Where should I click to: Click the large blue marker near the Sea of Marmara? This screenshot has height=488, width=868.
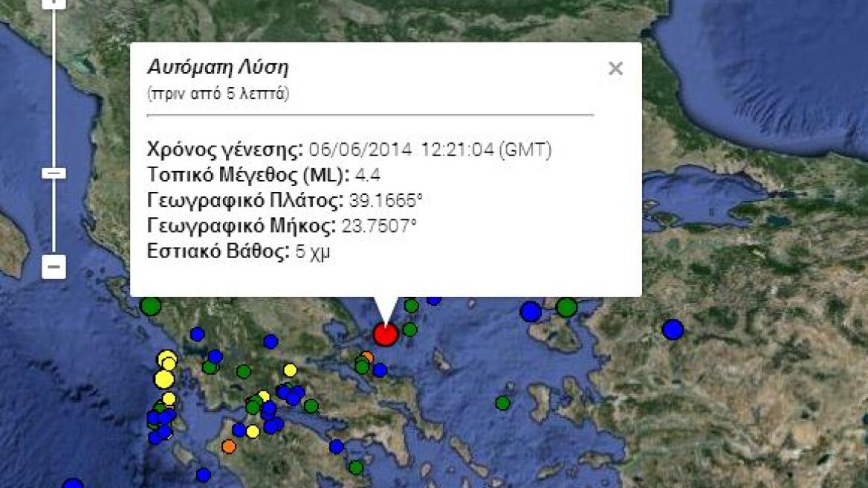tap(530, 311)
